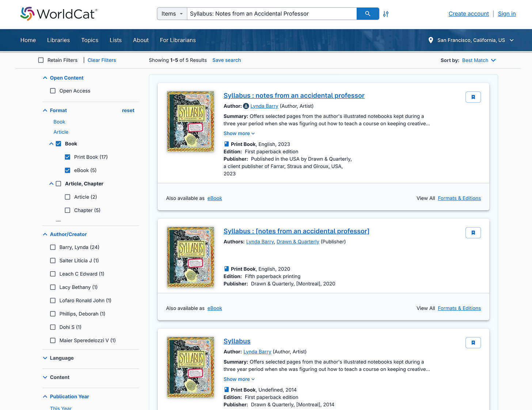Check the Chapter (5) filter
The width and height of the screenshot is (532, 410).
click(68, 210)
